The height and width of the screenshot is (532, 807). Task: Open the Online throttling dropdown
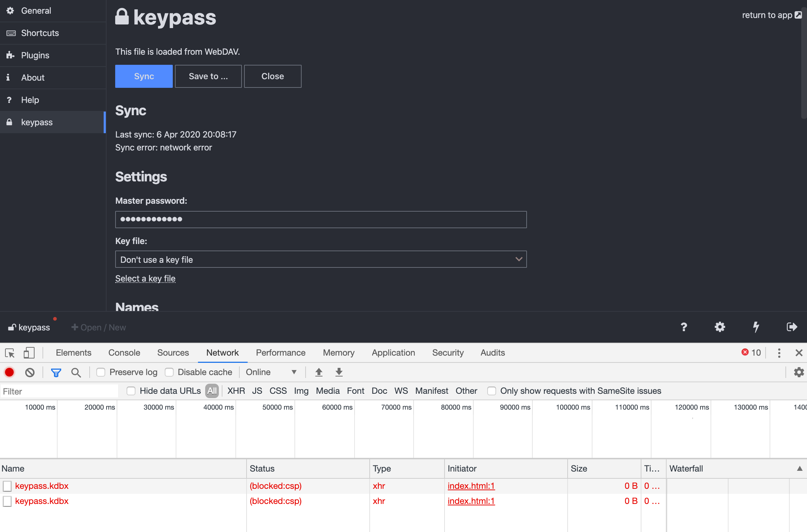(271, 372)
